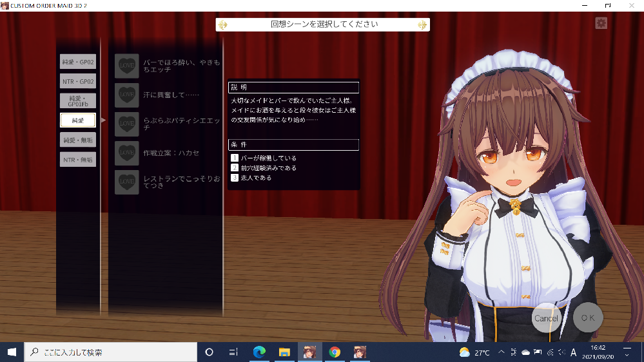Click the Cancel round button
The height and width of the screenshot is (362, 644).
pos(546,318)
